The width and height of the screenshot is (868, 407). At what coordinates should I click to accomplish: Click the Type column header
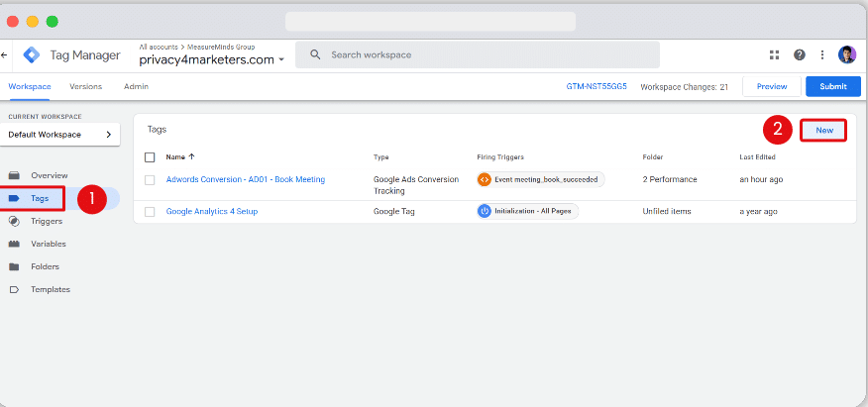tap(380, 157)
